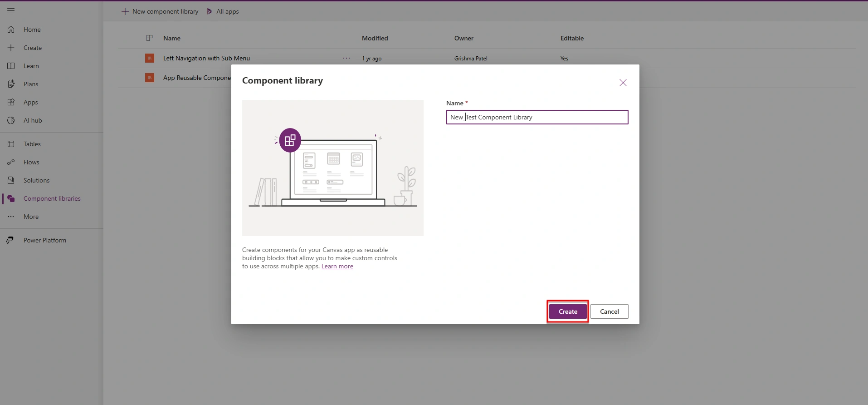Click the component library illustration
The height and width of the screenshot is (405, 868).
click(333, 168)
